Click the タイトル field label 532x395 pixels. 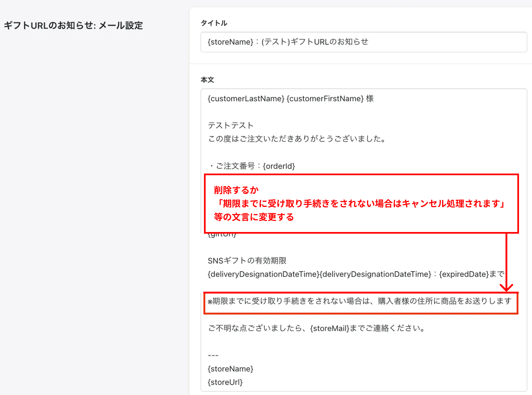(214, 23)
